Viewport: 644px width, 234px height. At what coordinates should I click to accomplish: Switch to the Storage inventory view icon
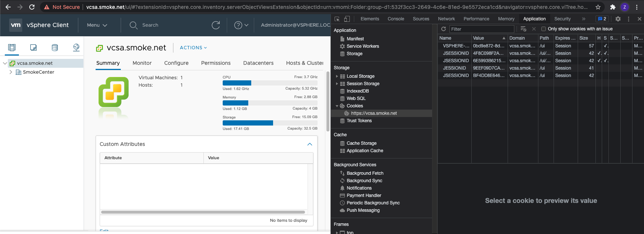pos(55,47)
